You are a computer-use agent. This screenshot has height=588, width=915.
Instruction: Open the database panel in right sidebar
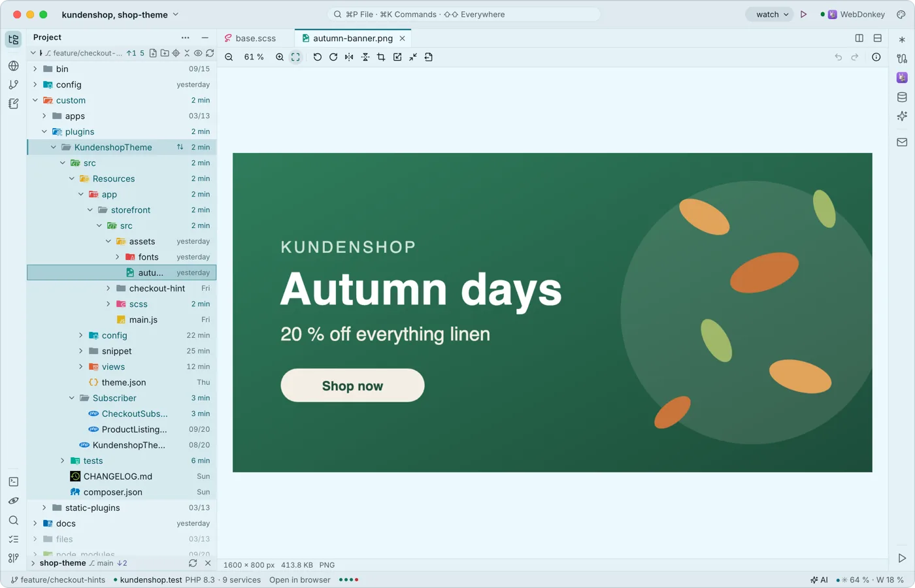902,97
